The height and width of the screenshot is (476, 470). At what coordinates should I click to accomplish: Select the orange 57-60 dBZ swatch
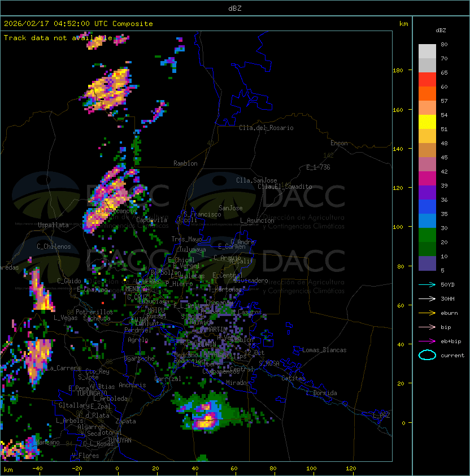tap(427, 94)
